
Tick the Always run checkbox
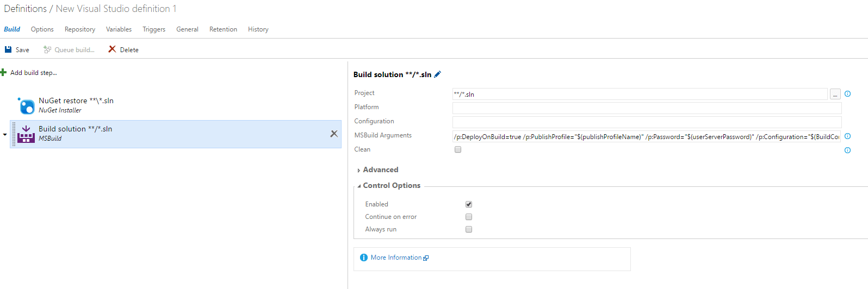coord(469,229)
